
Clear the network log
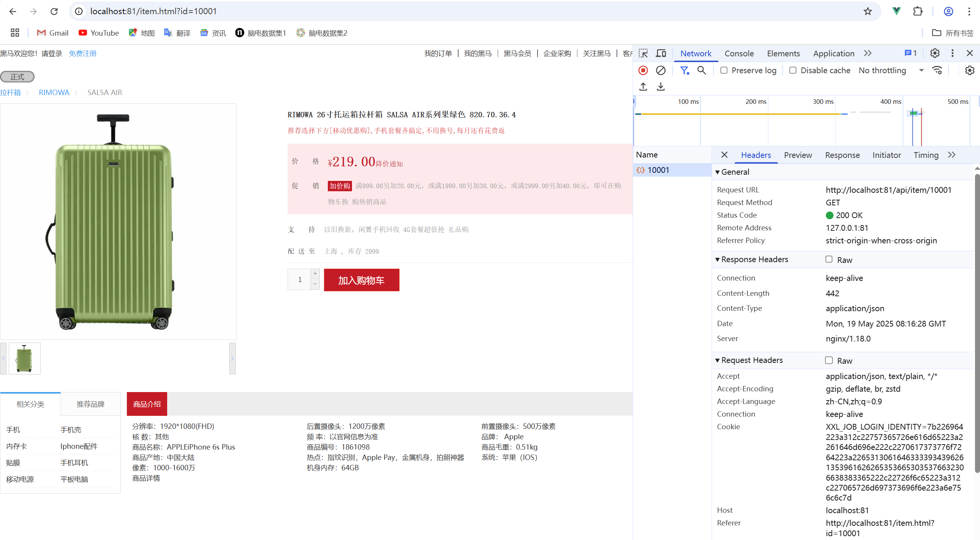(x=661, y=71)
